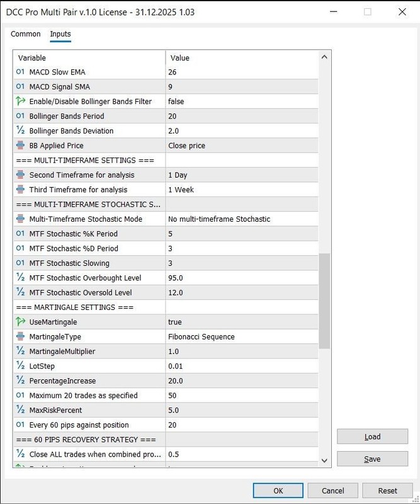Image resolution: width=420 pixels, height=504 pixels.
Task: Click the Load button
Action: point(372,437)
